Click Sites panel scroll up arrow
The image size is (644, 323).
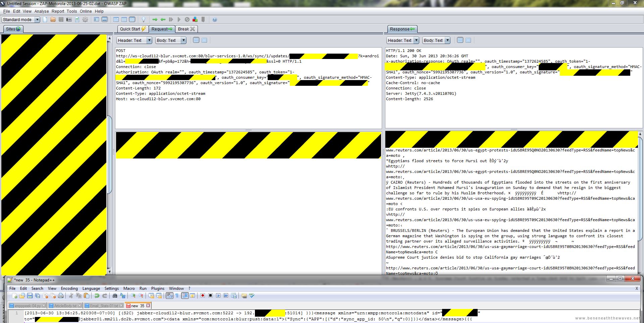[109, 39]
